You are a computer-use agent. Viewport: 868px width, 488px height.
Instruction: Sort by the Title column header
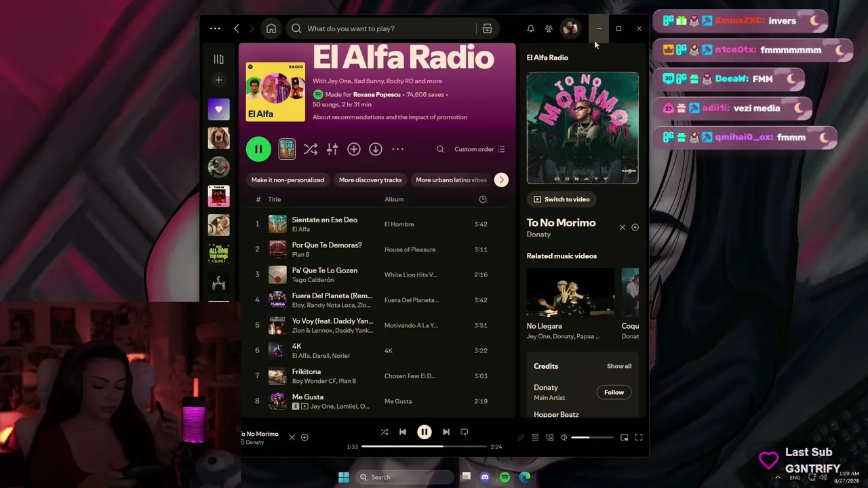pos(274,199)
